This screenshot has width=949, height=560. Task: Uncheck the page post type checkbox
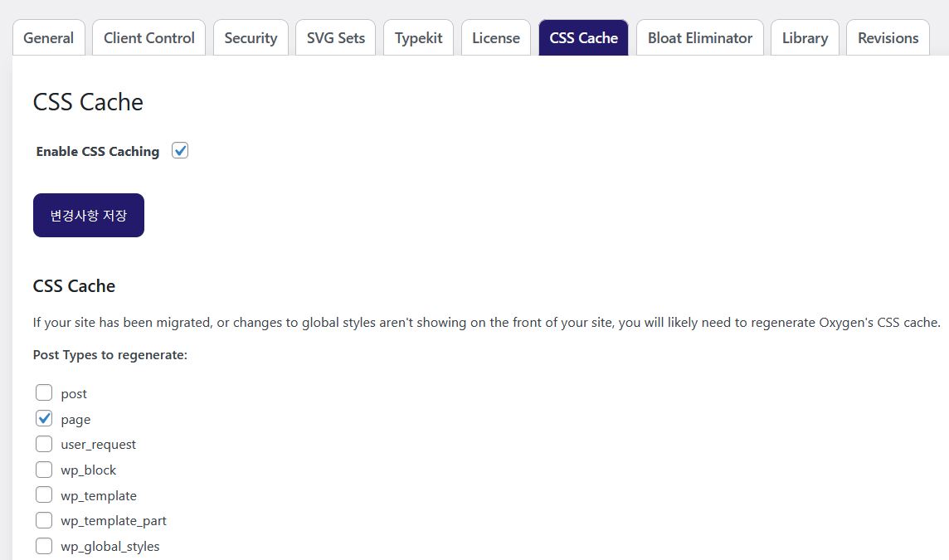pyautogui.click(x=44, y=419)
